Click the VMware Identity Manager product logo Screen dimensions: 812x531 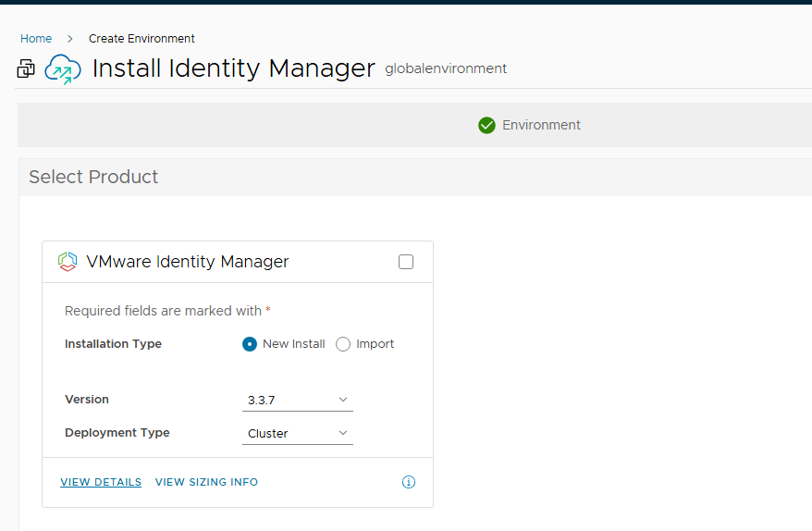(68, 262)
